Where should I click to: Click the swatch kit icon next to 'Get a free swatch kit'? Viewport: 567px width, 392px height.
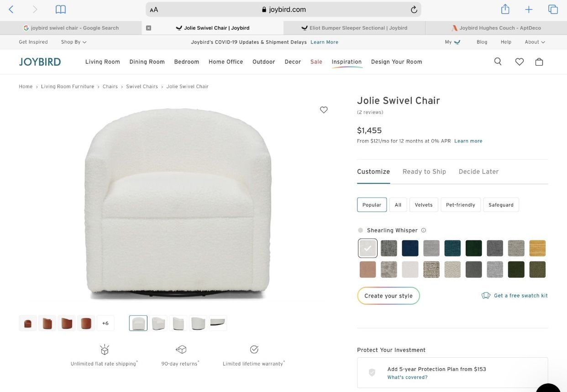[x=486, y=295]
